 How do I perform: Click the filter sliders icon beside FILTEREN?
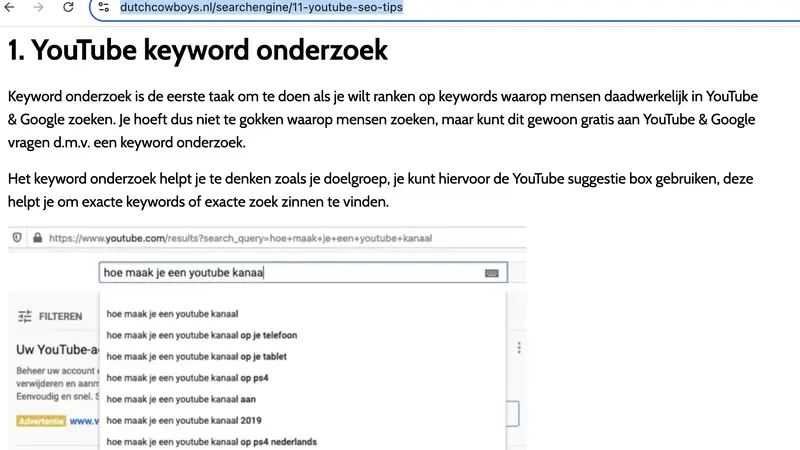pos(24,316)
